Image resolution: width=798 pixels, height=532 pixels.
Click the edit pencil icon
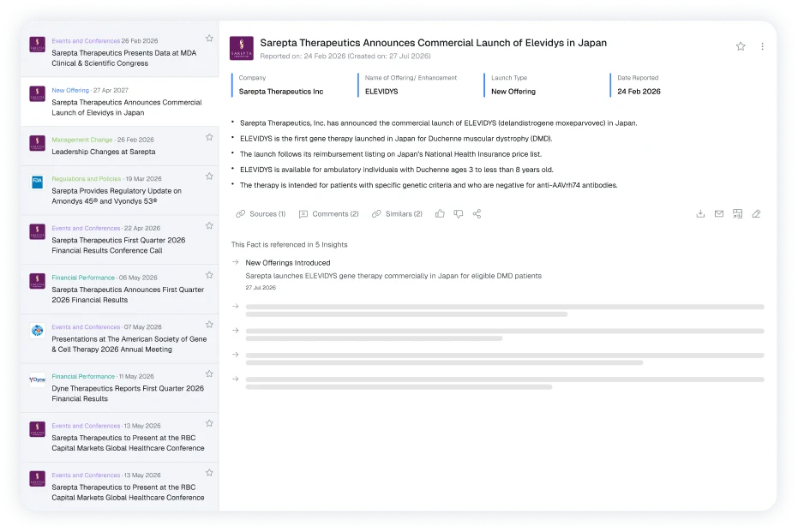[x=756, y=213]
